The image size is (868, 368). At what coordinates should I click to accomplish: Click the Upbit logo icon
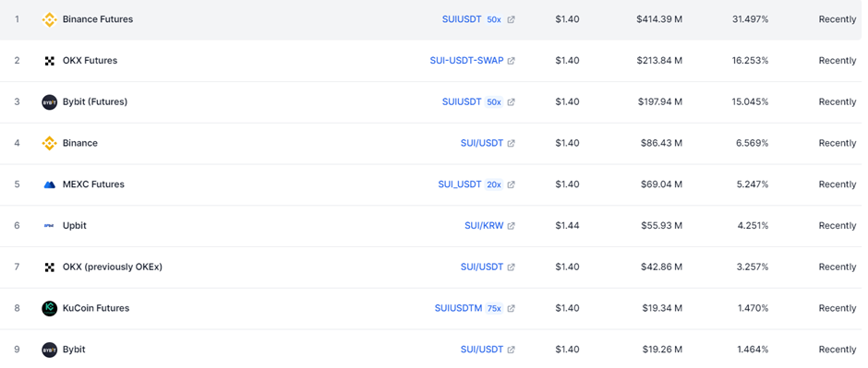coord(49,226)
